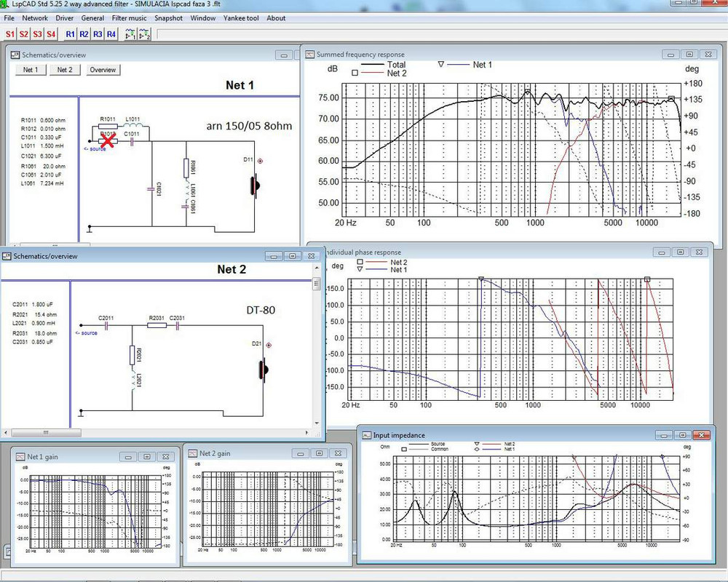The image size is (728, 582).
Task: Click the 'C1021 6.300 uF' value entry
Action: (41, 156)
